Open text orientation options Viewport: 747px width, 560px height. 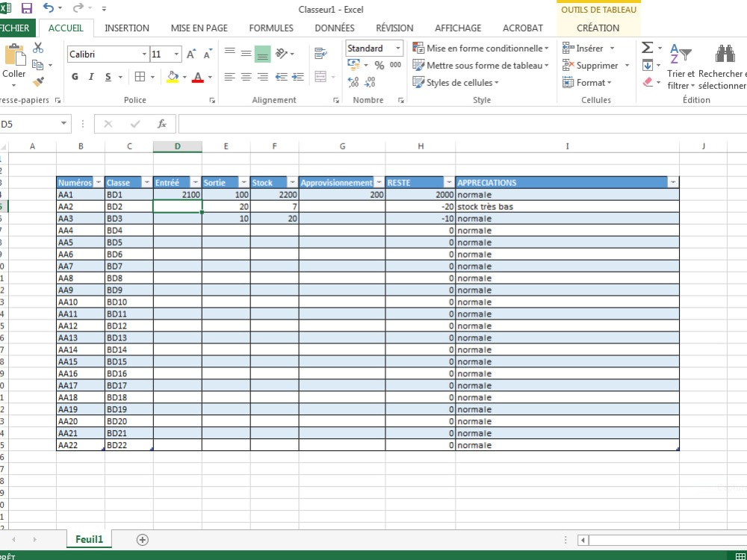(x=281, y=53)
